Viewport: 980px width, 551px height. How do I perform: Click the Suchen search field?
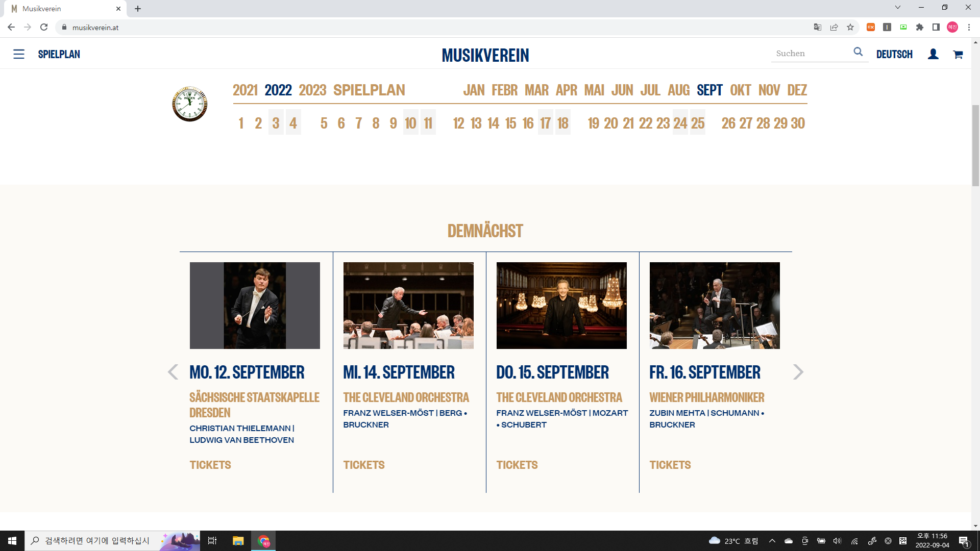[812, 53]
